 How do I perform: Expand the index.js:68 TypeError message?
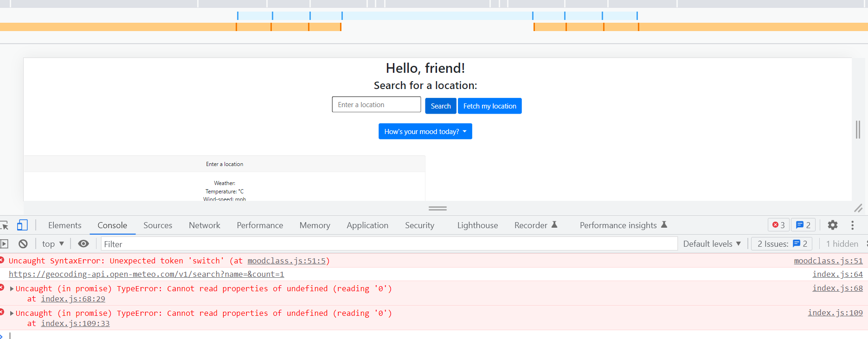coord(12,288)
